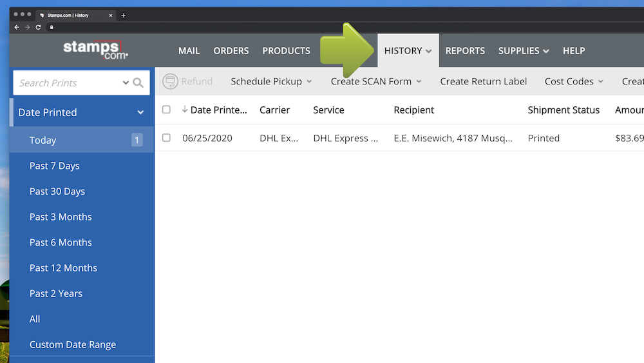Open the Cost Codes dropdown
The height and width of the screenshot is (363, 644).
tap(574, 81)
